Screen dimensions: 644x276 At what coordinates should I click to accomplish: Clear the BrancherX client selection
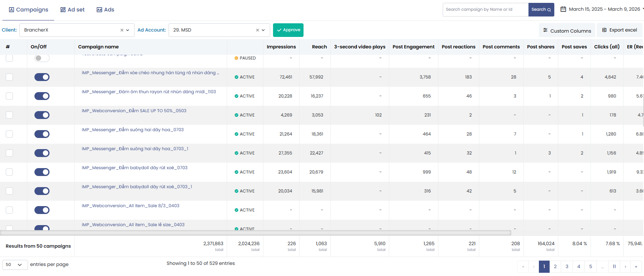122,30
